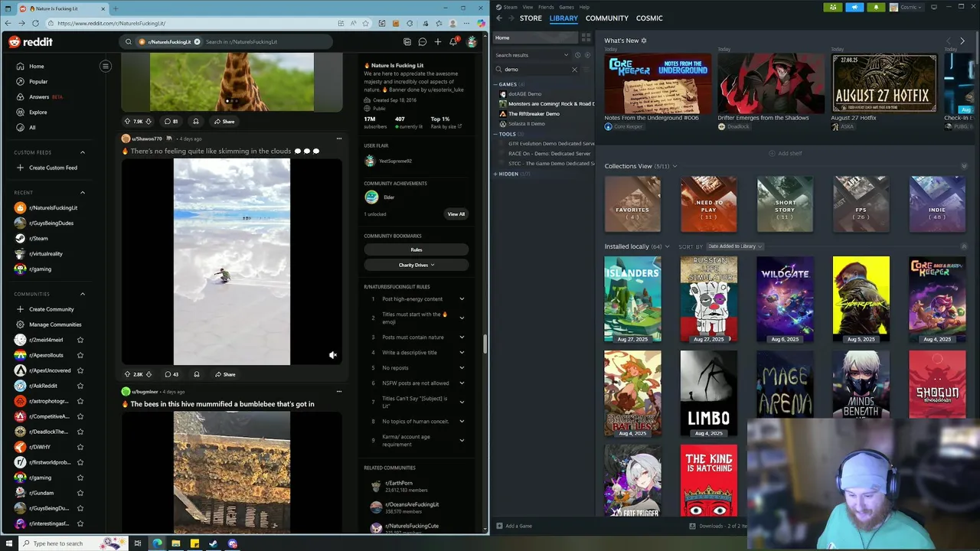Screen dimensions: 980x551
Task: Open Steam 'Search results' dropdown
Action: 532,55
